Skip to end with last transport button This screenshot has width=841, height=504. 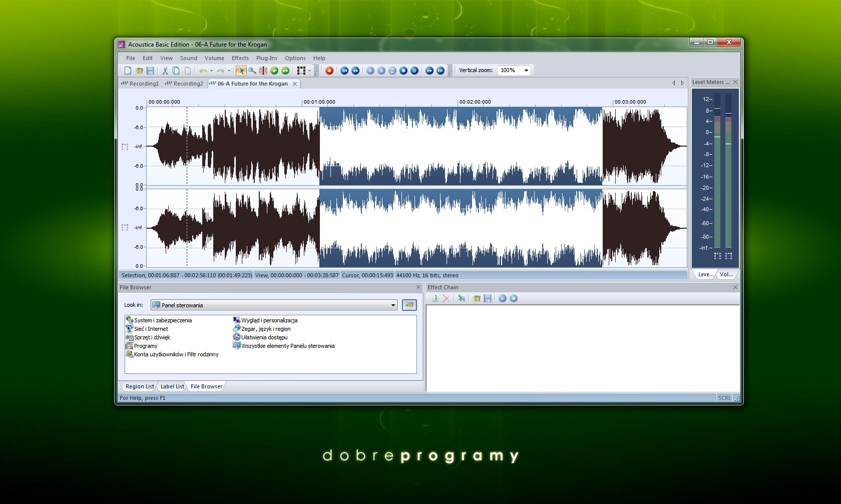tap(441, 71)
